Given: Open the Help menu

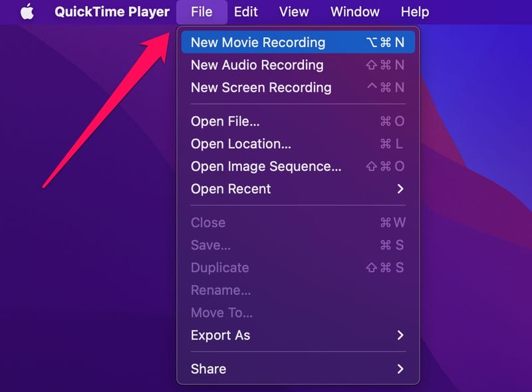Looking at the screenshot, I should click(415, 12).
